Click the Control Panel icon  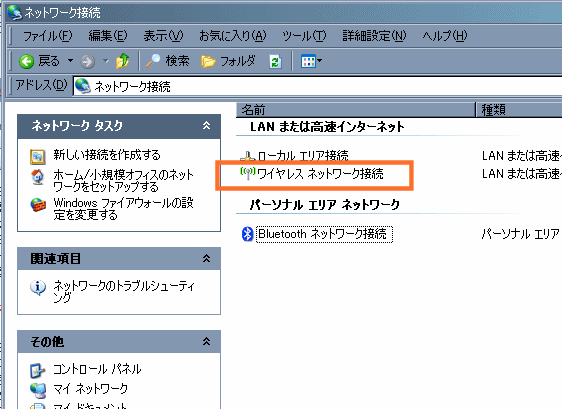tap(38, 371)
